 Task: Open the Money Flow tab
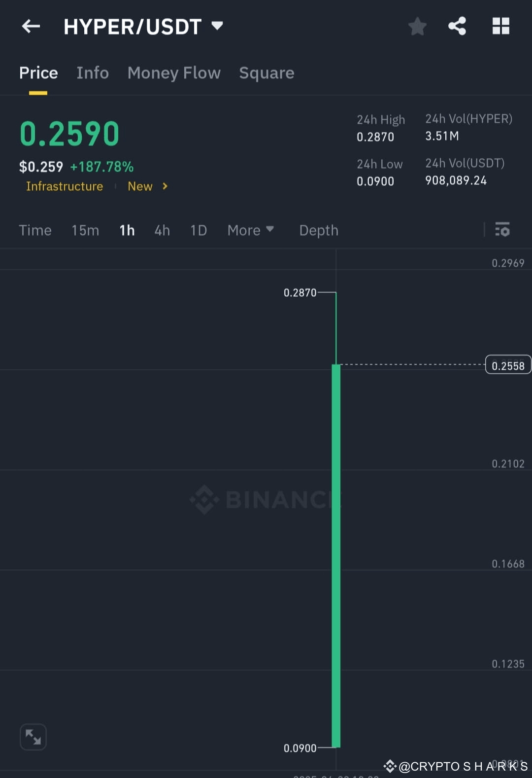click(x=174, y=73)
